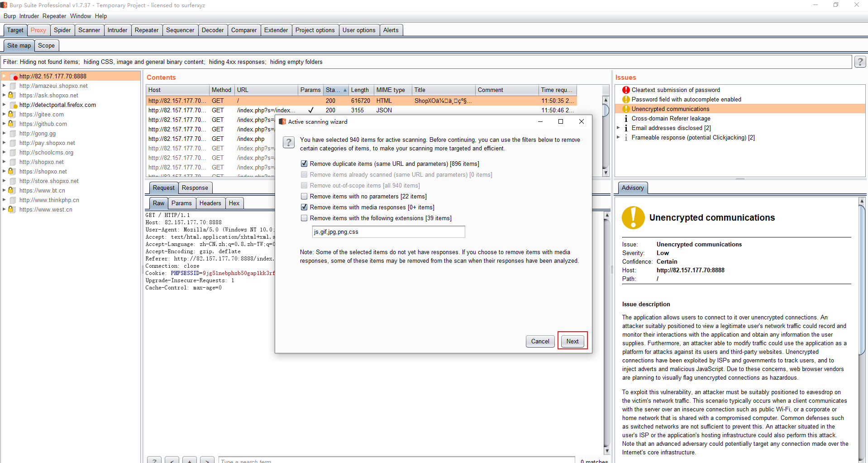Image resolution: width=868 pixels, height=463 pixels.
Task: Click the search help question button at bottom
Action: coord(154,460)
